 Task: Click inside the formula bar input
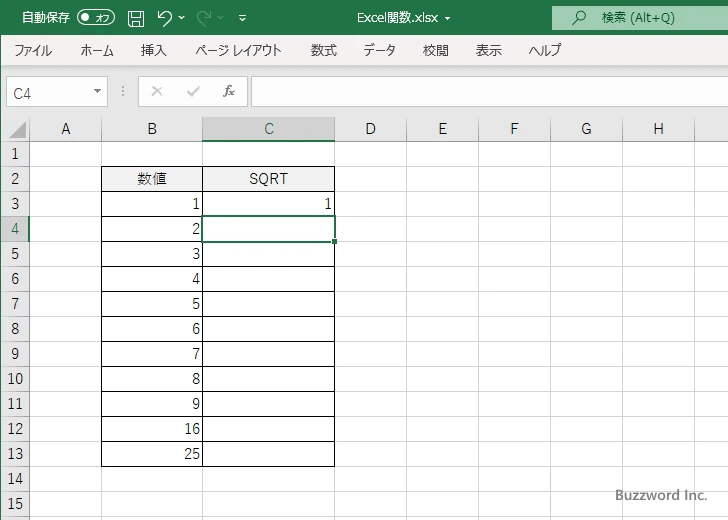tap(489, 91)
